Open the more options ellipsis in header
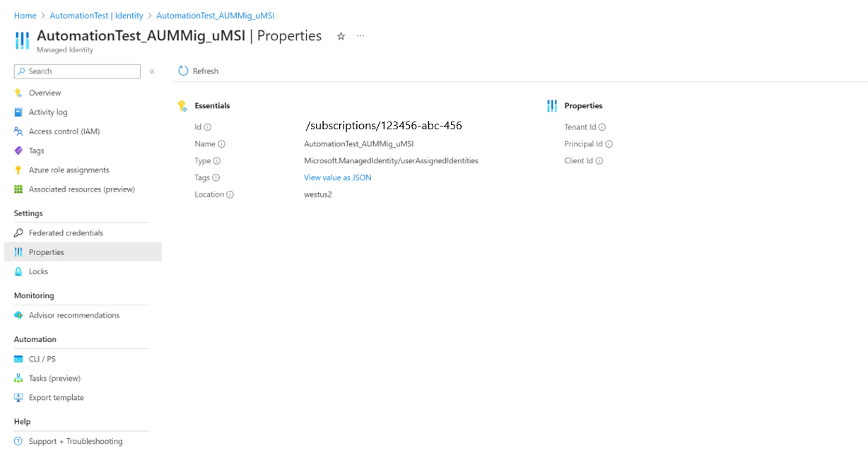The height and width of the screenshot is (460, 868). point(360,35)
